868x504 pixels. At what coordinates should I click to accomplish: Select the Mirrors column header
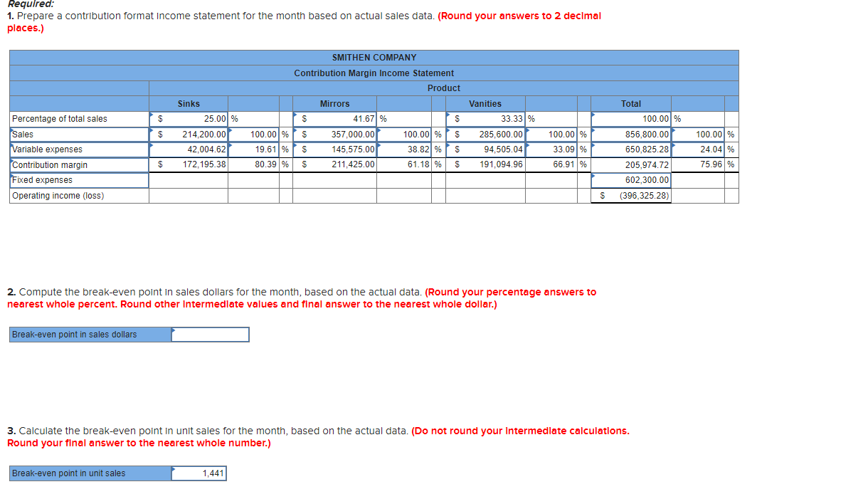(334, 103)
